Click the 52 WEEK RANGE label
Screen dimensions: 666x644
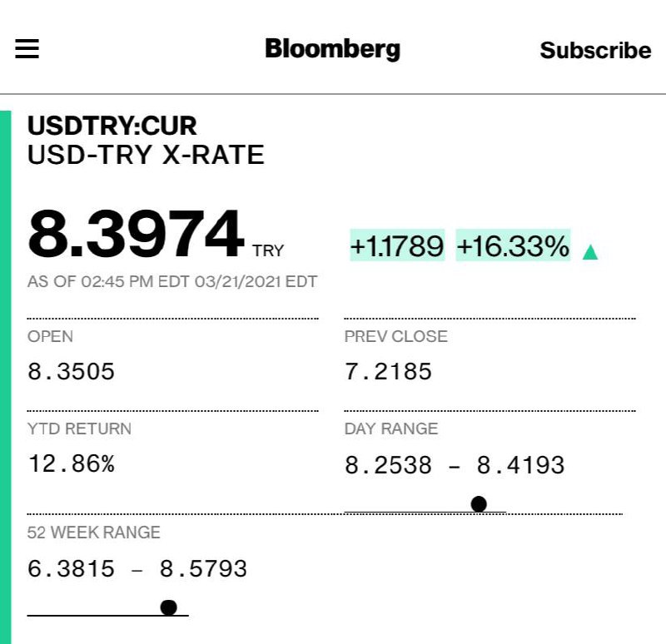click(94, 533)
